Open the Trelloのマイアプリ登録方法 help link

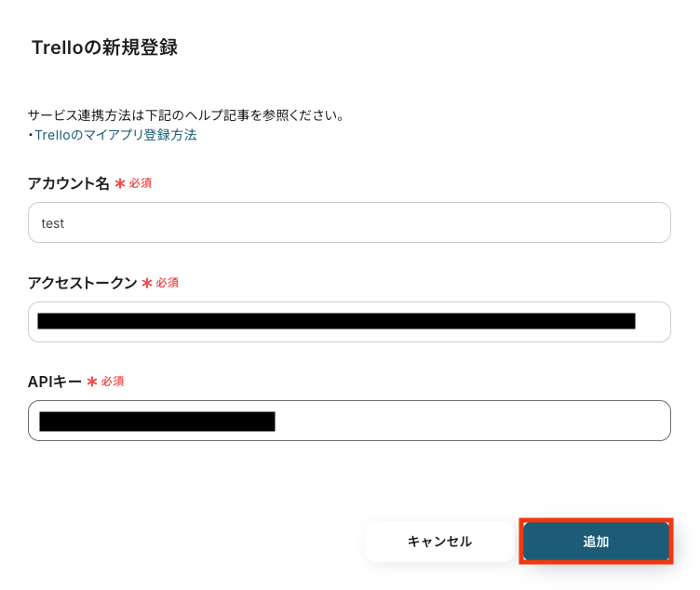click(115, 135)
